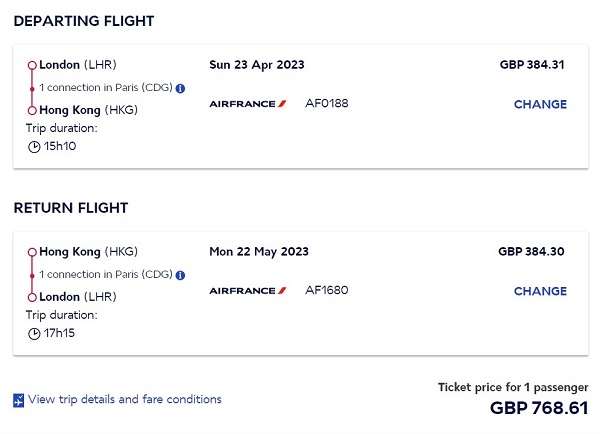Open View trip details and fare conditions

coord(125,399)
